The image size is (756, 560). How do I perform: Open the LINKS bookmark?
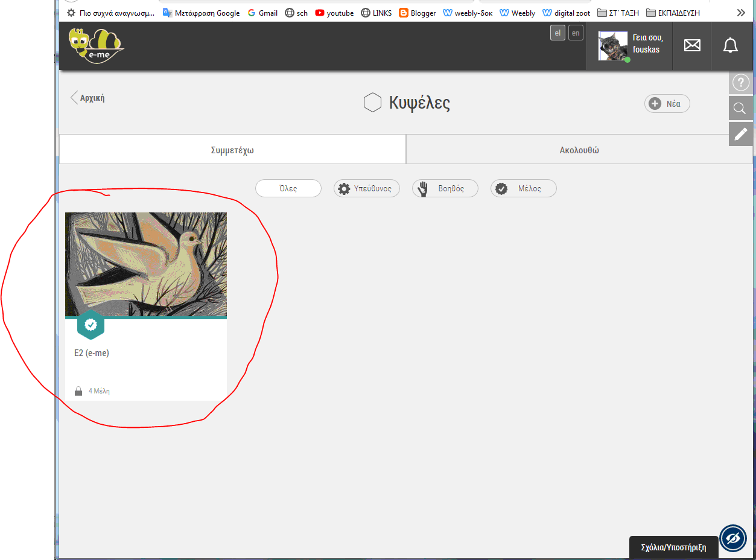click(376, 13)
